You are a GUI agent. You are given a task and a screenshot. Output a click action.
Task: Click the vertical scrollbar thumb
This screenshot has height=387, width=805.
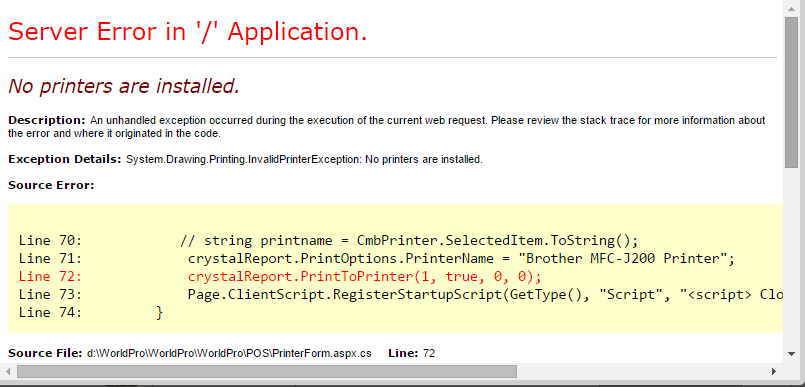coord(791,92)
